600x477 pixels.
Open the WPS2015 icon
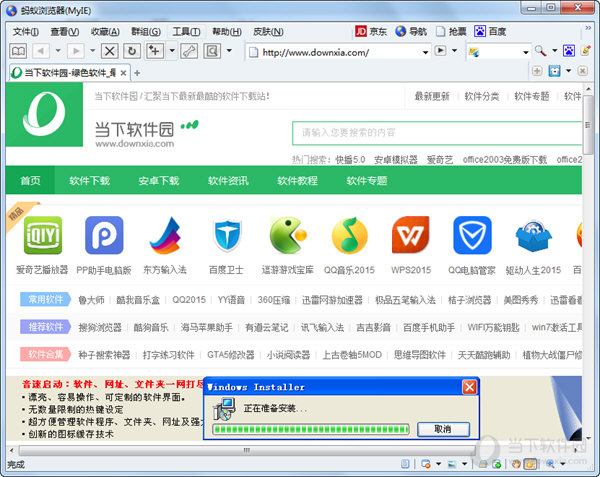pos(411,235)
